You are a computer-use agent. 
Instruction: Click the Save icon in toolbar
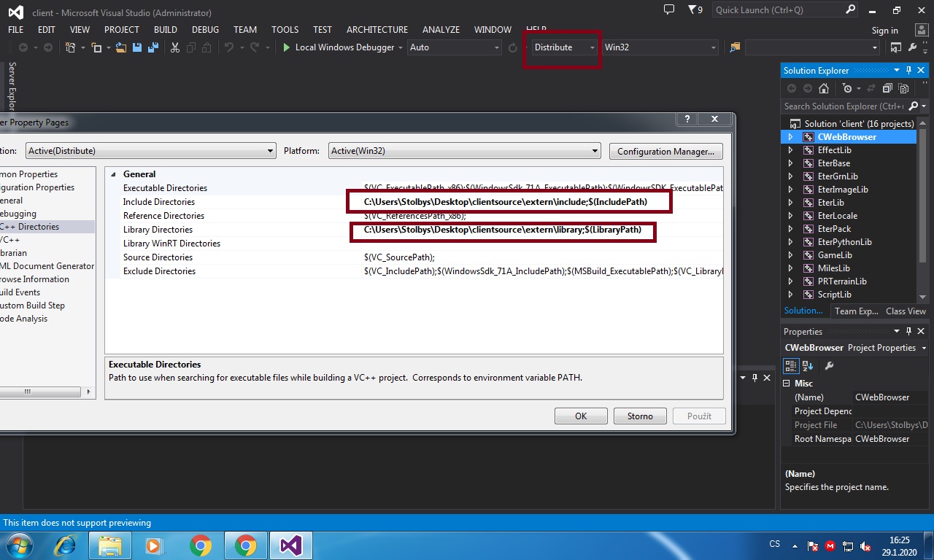137,47
